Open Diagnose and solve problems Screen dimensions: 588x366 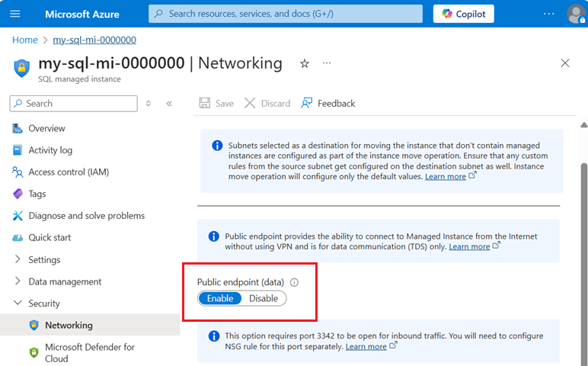coord(87,216)
